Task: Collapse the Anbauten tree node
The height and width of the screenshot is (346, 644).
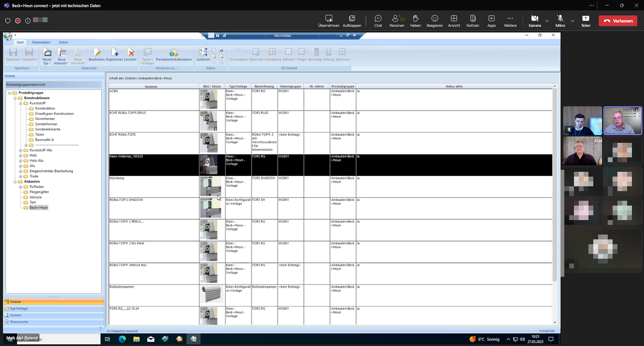Action: [x=15, y=182]
